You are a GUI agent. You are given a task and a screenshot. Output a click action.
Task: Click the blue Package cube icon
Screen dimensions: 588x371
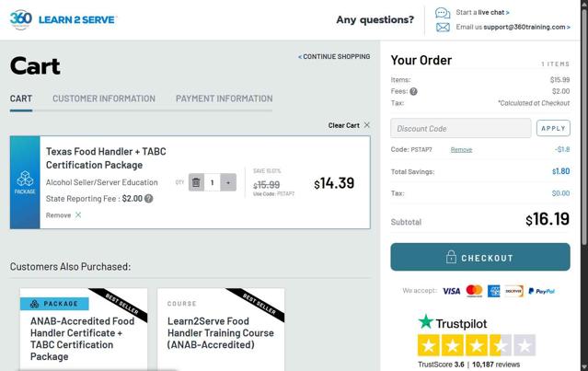click(26, 182)
